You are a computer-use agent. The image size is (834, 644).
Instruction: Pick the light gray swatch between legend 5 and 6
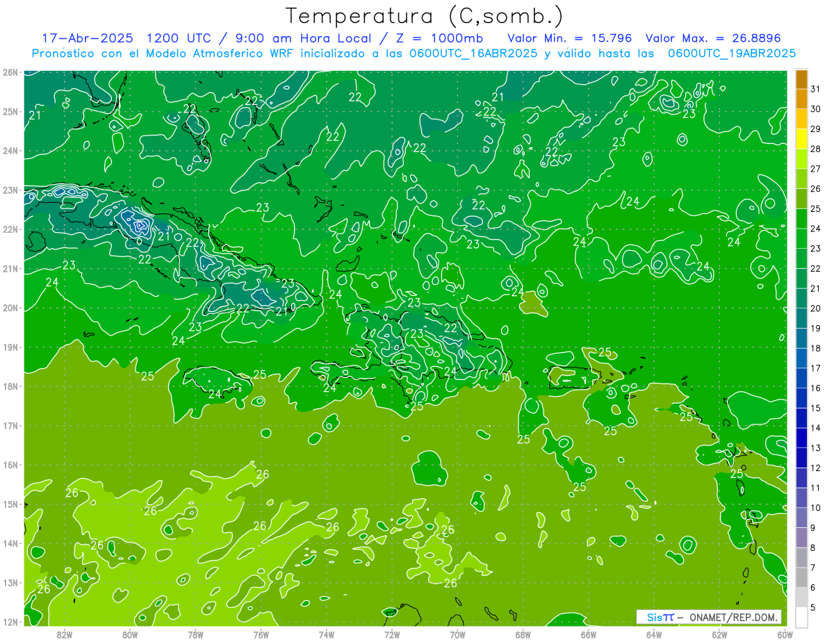tap(801, 597)
